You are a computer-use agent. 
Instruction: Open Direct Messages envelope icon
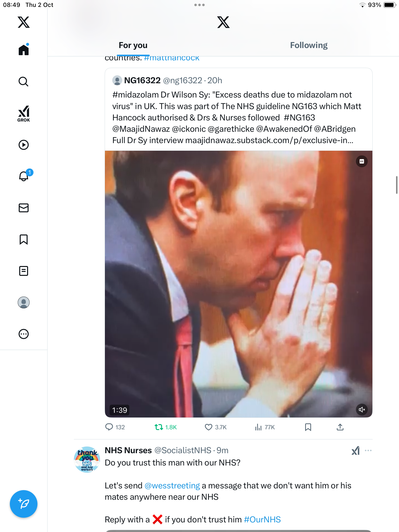click(24, 208)
